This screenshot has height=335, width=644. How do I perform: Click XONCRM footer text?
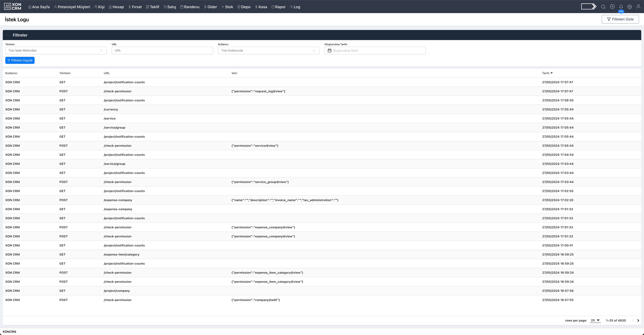9,332
